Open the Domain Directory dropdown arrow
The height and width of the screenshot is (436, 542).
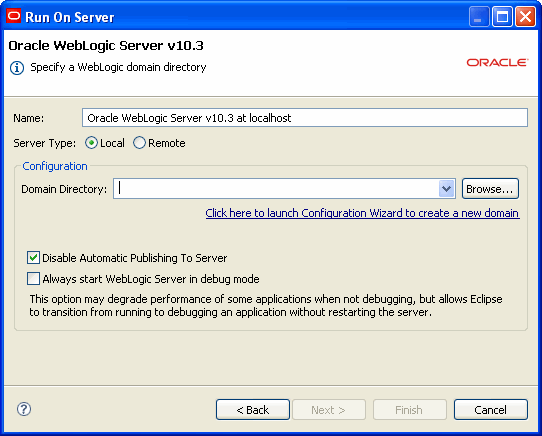pyautogui.click(x=446, y=189)
